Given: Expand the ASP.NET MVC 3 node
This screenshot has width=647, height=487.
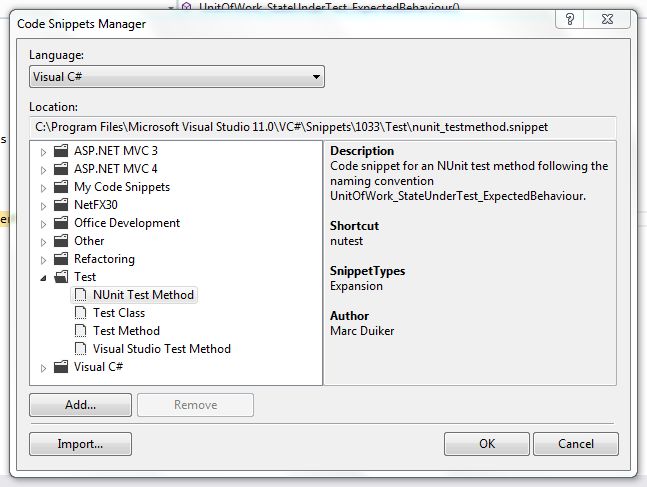Looking at the screenshot, I should point(43,152).
